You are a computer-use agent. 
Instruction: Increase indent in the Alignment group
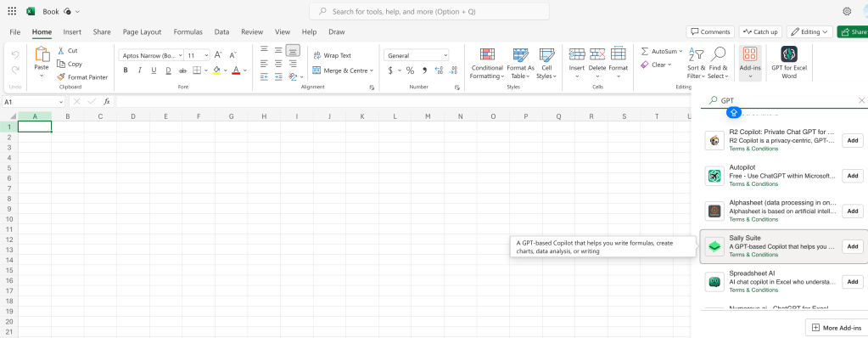click(x=278, y=76)
